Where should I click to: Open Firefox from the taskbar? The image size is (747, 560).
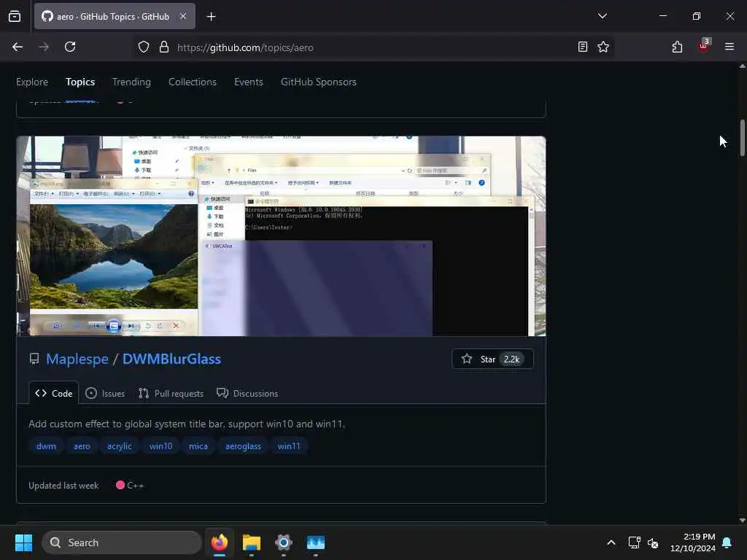point(220,542)
